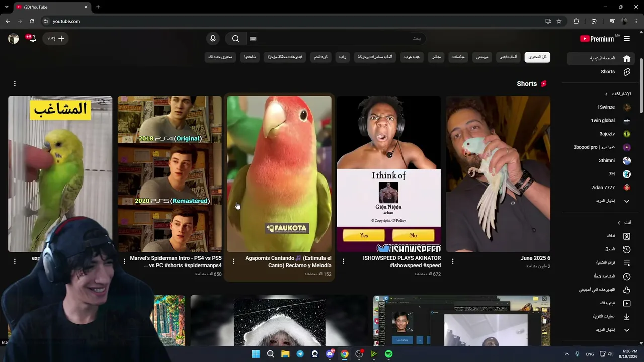Screen dimensions: 644x362
Task: Select the music (موسيقى) filter chip
Action: click(482, 57)
